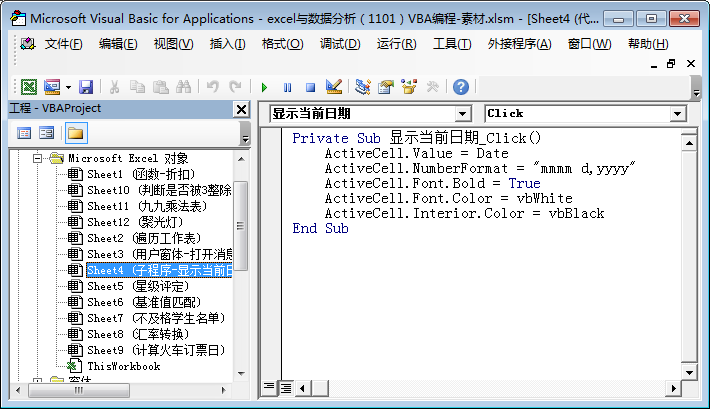The width and height of the screenshot is (710, 409).
Task: Select Sheet1 (函数-折扣) in tree
Action: pos(141,174)
